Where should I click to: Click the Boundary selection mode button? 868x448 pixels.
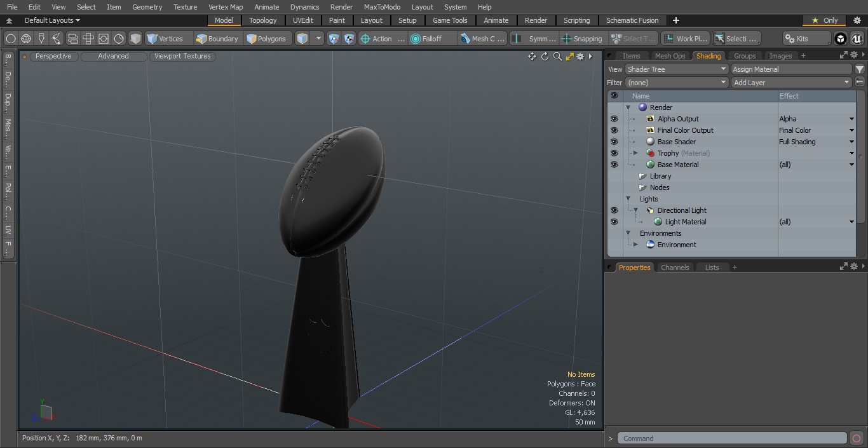coord(217,39)
